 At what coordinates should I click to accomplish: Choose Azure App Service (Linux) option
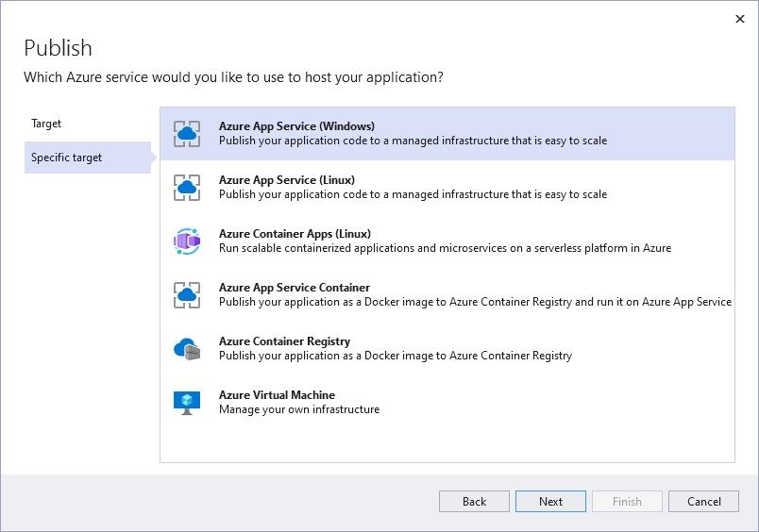pos(287,180)
